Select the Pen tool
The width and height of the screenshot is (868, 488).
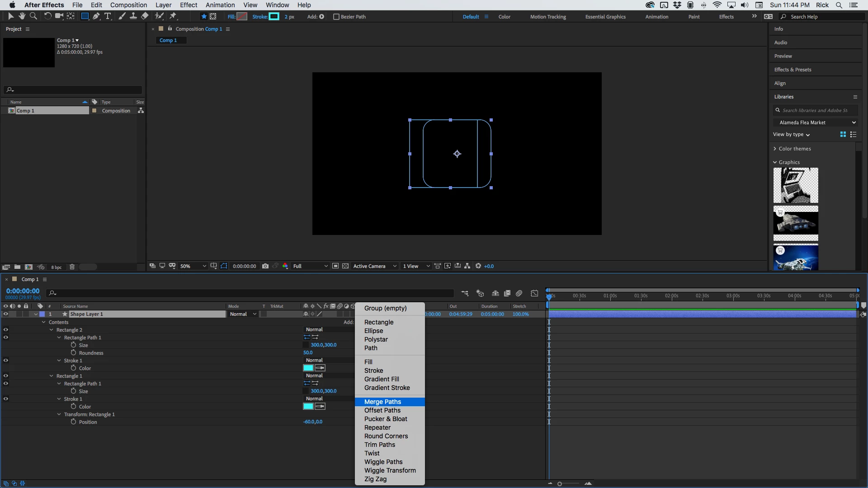click(96, 16)
